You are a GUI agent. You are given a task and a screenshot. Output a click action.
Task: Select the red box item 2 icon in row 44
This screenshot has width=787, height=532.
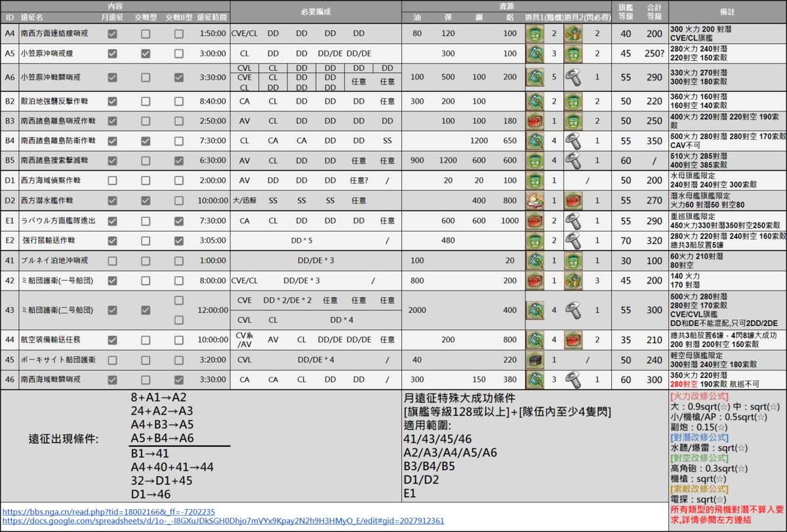click(574, 340)
